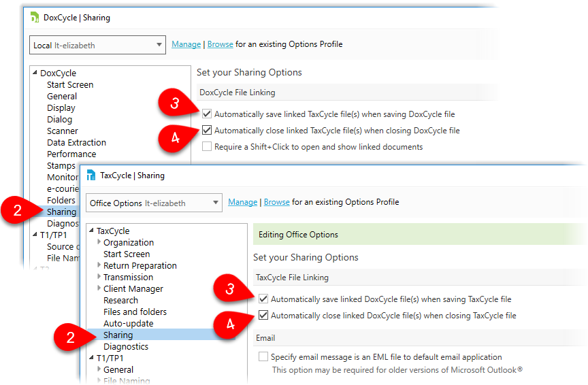Toggle auto save linked TaxCycle files checkbox
This screenshot has width=588, height=385.
pos(207,114)
